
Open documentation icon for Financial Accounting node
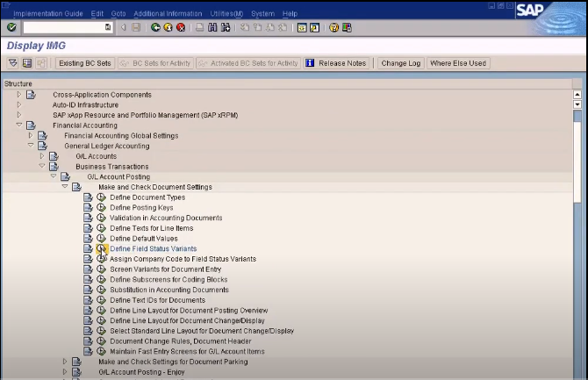31,125
